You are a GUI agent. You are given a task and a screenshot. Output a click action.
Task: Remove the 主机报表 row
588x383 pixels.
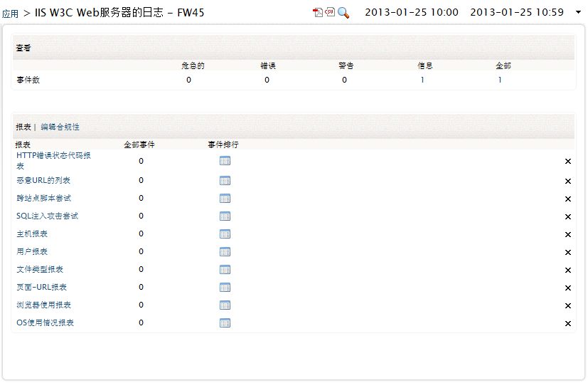click(x=568, y=234)
